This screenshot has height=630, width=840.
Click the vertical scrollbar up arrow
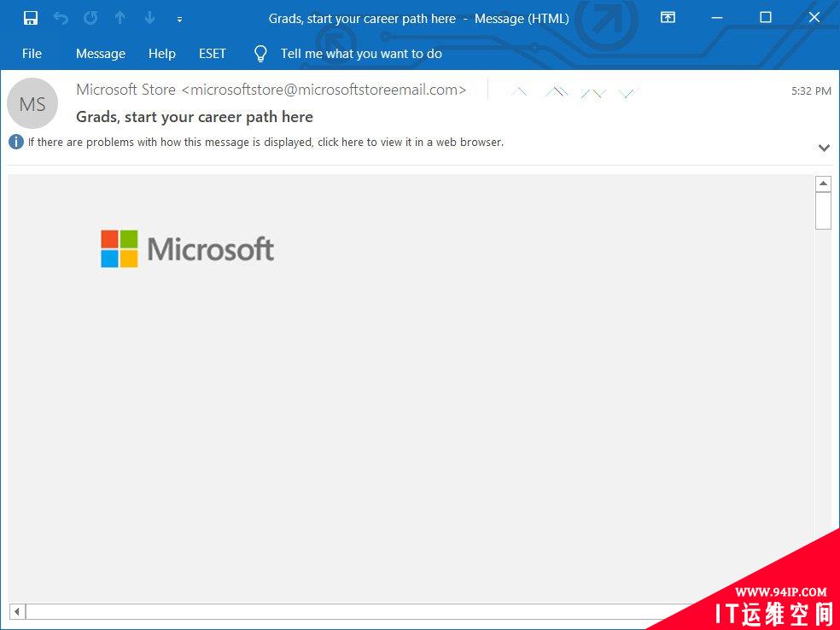[x=823, y=184]
